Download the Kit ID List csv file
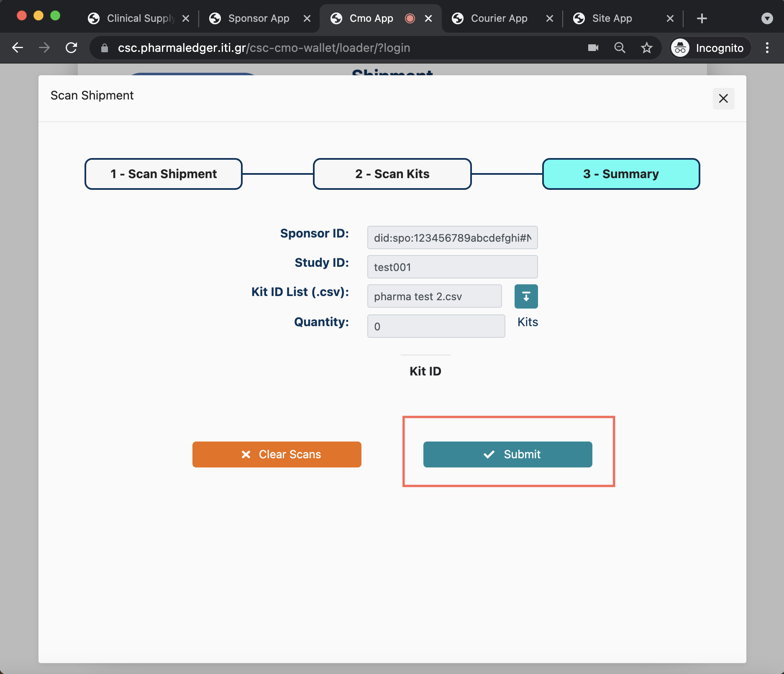784x674 pixels. tap(526, 296)
